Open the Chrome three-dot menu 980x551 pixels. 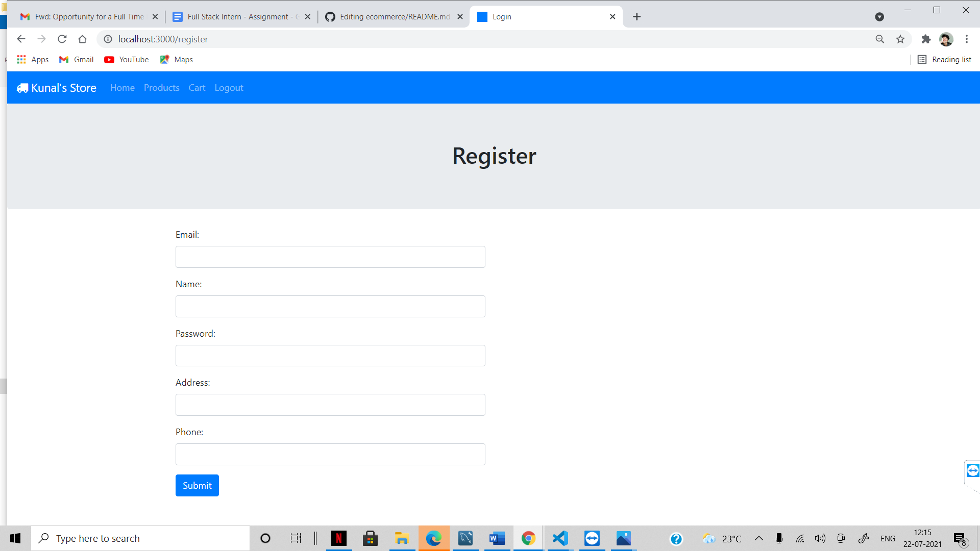point(967,39)
